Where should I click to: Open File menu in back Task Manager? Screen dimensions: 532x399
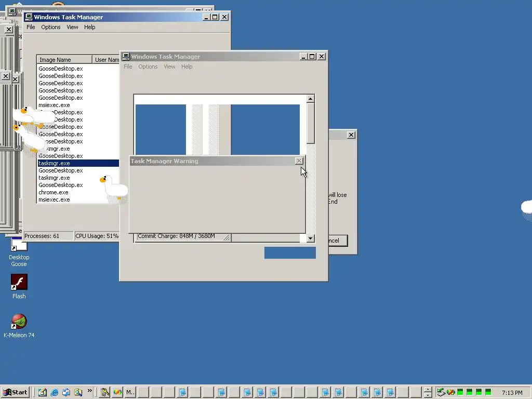pyautogui.click(x=31, y=27)
